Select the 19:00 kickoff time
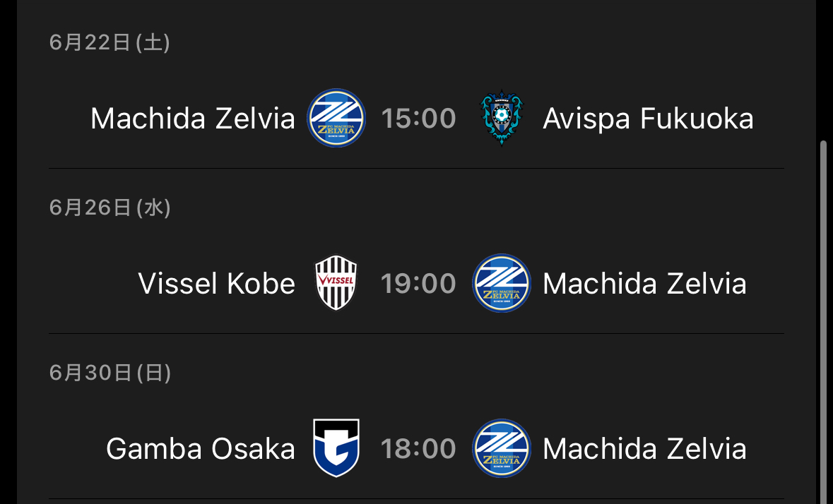Image resolution: width=833 pixels, height=504 pixels. [x=419, y=283]
